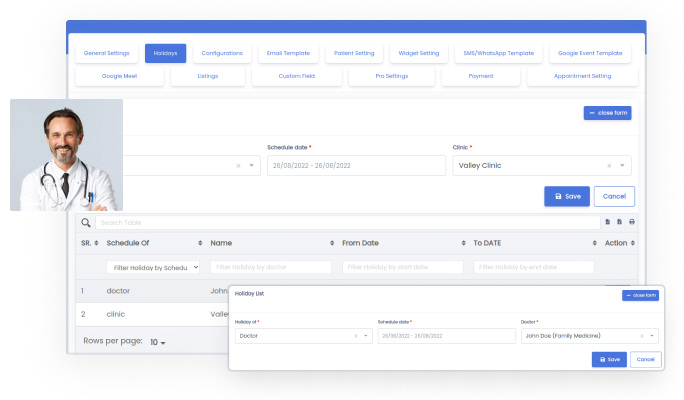The height and width of the screenshot is (400, 684).
Task: Expand the Valley Clinic dropdown arrow
Action: tap(622, 165)
